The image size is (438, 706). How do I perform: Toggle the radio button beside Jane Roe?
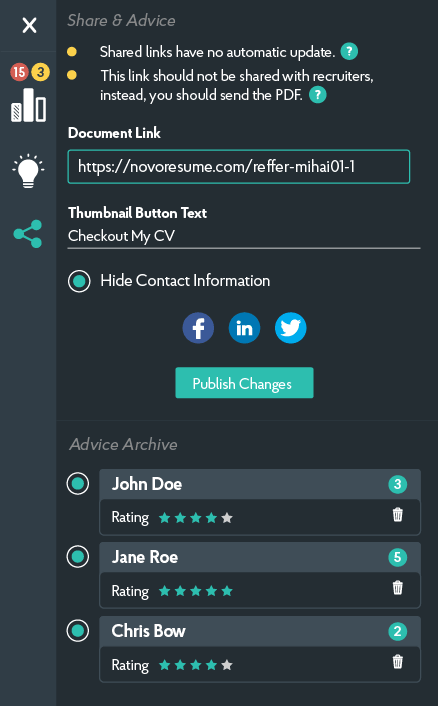(x=78, y=557)
